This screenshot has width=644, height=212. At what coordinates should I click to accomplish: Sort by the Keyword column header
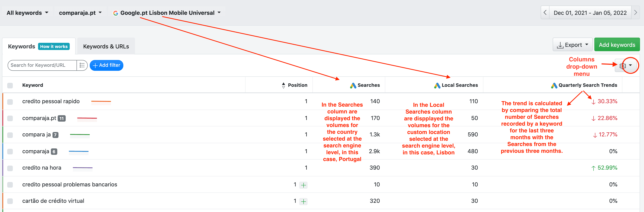pyautogui.click(x=32, y=85)
